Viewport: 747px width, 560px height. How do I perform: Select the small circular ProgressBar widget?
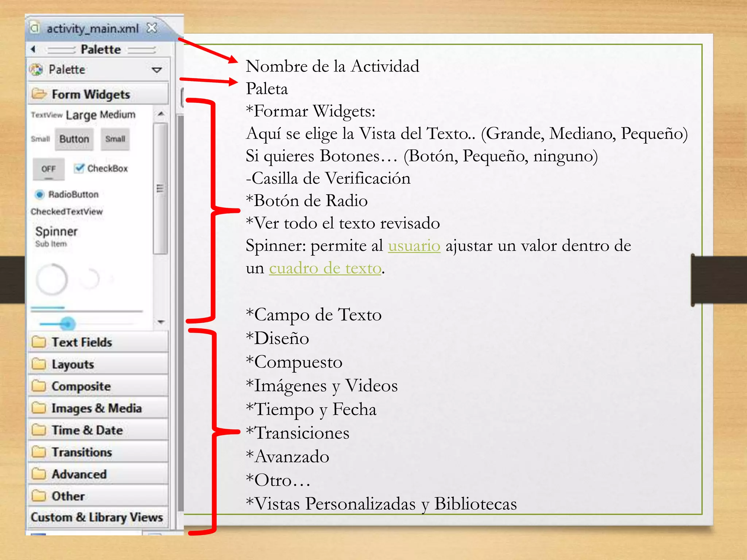point(89,279)
